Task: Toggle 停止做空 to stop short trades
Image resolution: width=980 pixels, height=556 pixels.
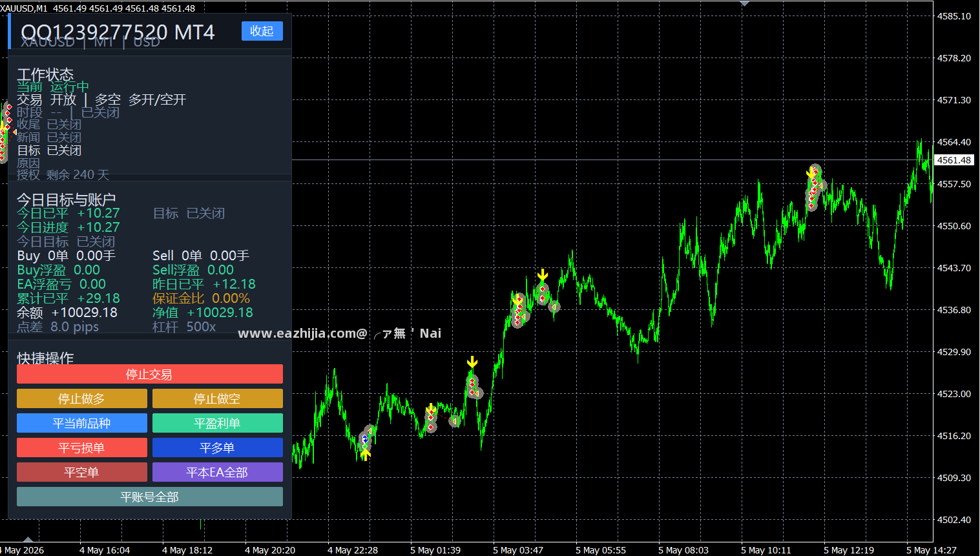Action: 217,398
